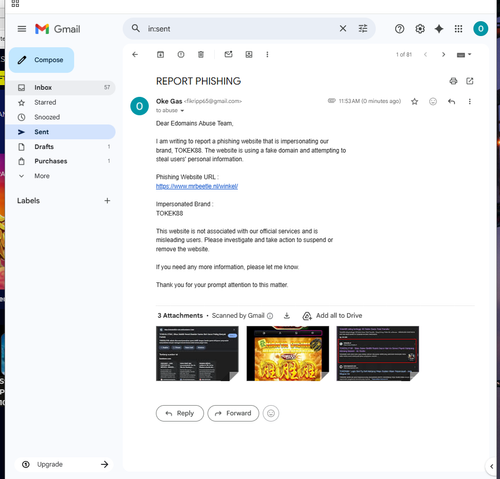Add an emoji reaction to the message
This screenshot has width=500, height=479.
433,101
